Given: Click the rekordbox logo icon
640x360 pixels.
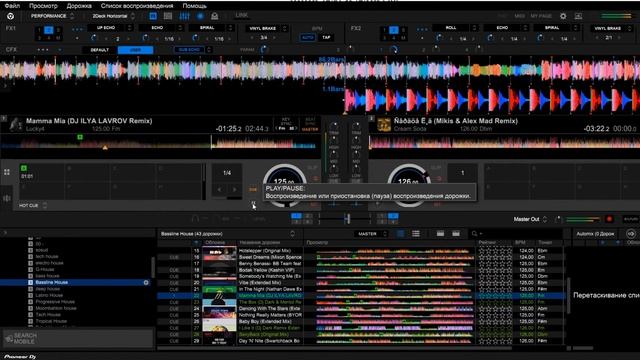Looking at the screenshot, I should [x=11, y=16].
